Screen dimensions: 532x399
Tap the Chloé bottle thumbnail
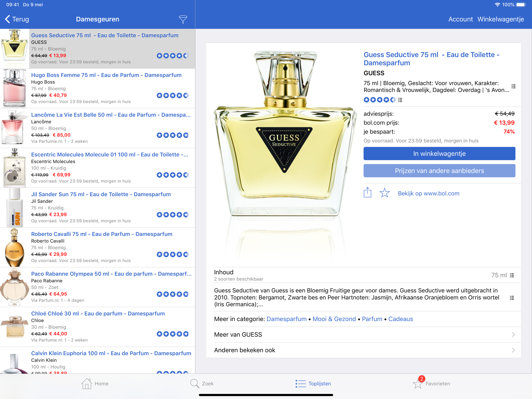tap(15, 327)
